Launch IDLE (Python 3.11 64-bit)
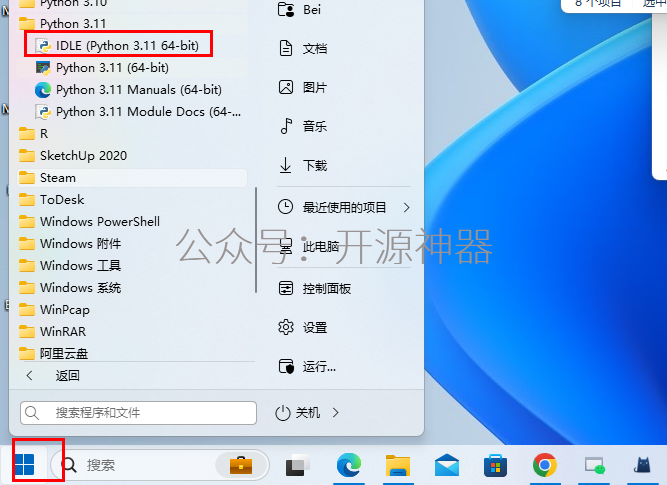The image size is (667, 485). (x=117, y=45)
